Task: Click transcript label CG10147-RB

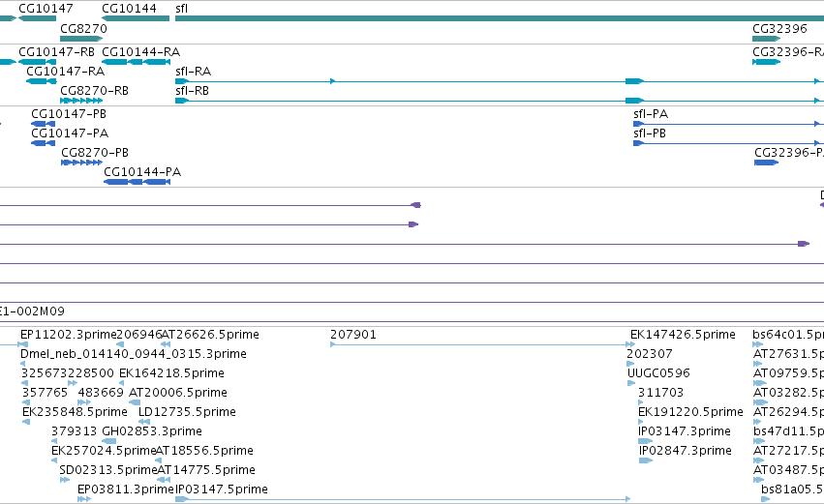Action: pyautogui.click(x=56, y=52)
